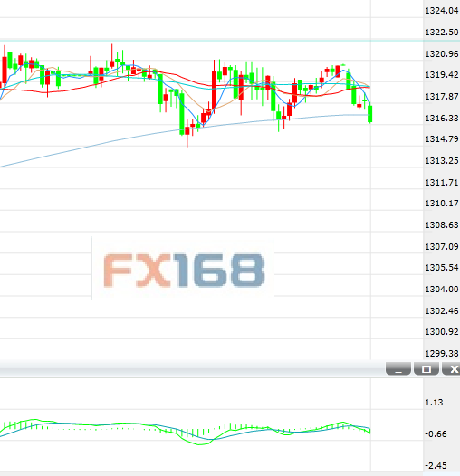460x476 pixels.
Task: Maximize the indicator sub-panel
Action: (426, 369)
